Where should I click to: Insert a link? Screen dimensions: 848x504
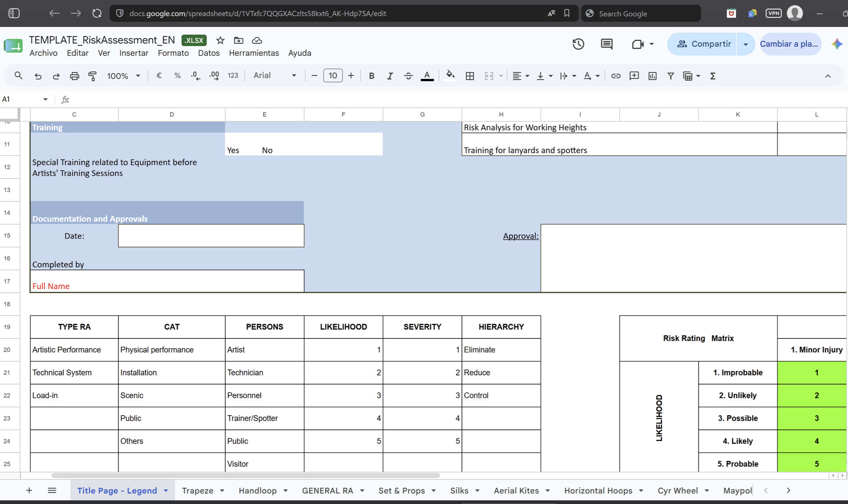click(616, 76)
